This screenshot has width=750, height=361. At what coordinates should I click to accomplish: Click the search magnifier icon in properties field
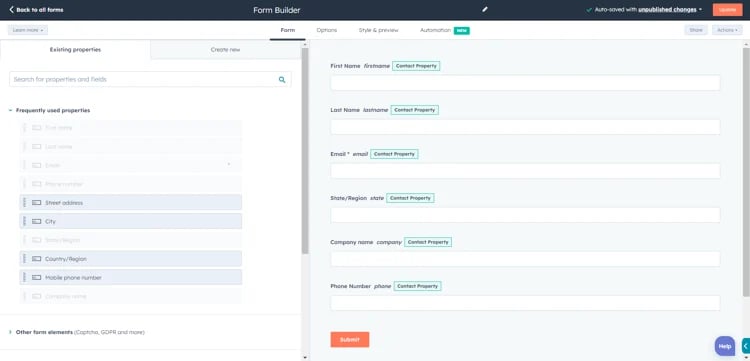coord(282,79)
